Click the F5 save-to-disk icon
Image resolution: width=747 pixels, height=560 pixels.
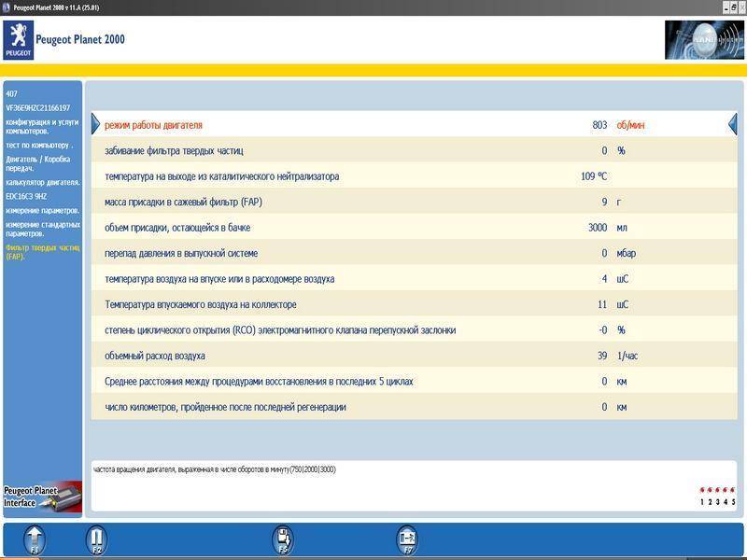[x=283, y=539]
